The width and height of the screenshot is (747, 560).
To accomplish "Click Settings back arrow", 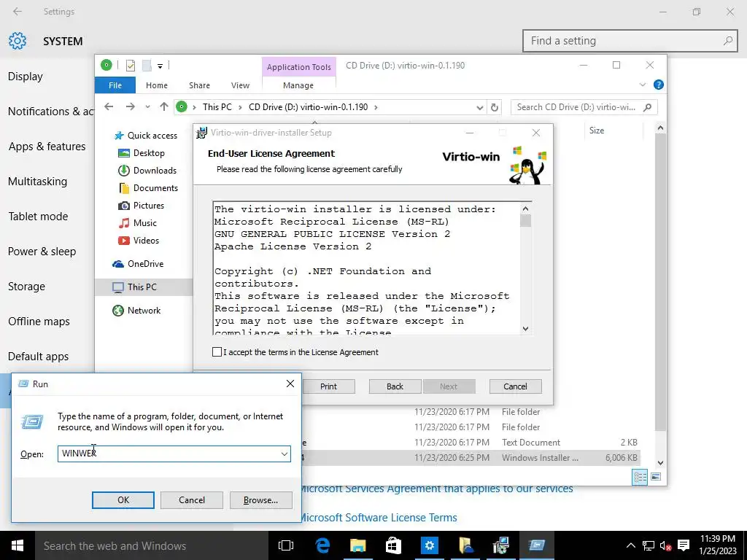I will [x=18, y=12].
